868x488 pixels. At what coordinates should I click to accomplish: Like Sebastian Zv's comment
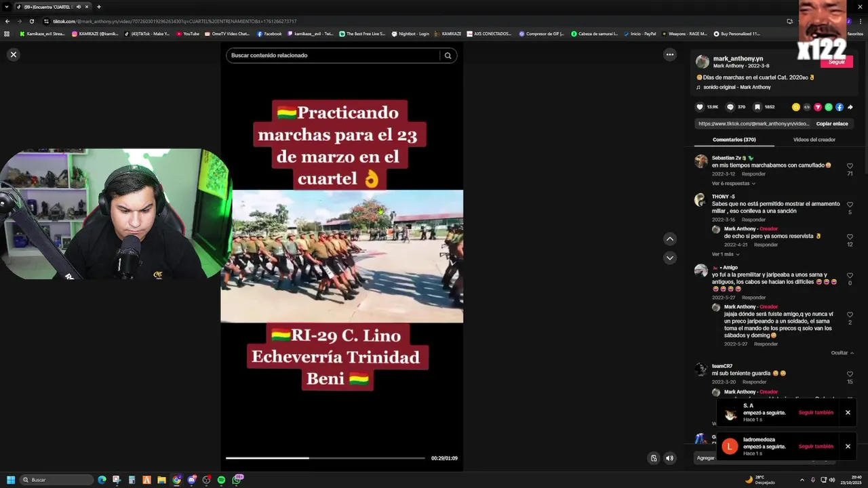[850, 166]
